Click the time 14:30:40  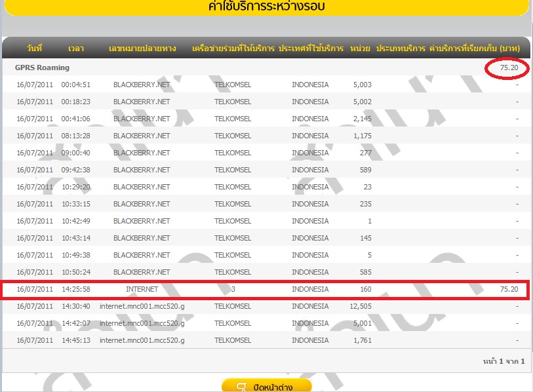point(76,306)
